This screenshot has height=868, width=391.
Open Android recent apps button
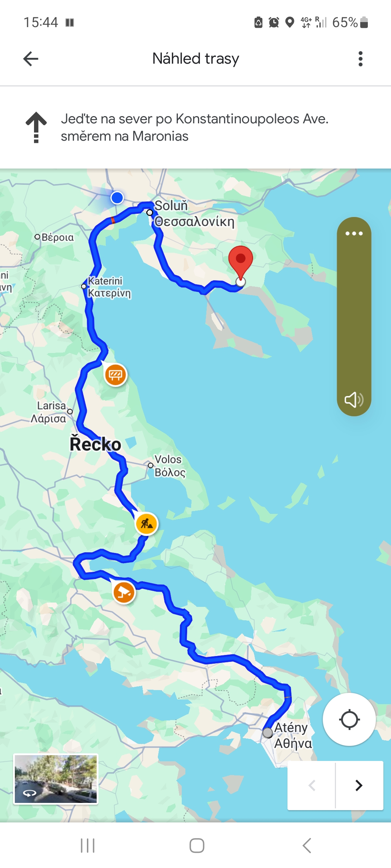pyautogui.click(x=88, y=846)
